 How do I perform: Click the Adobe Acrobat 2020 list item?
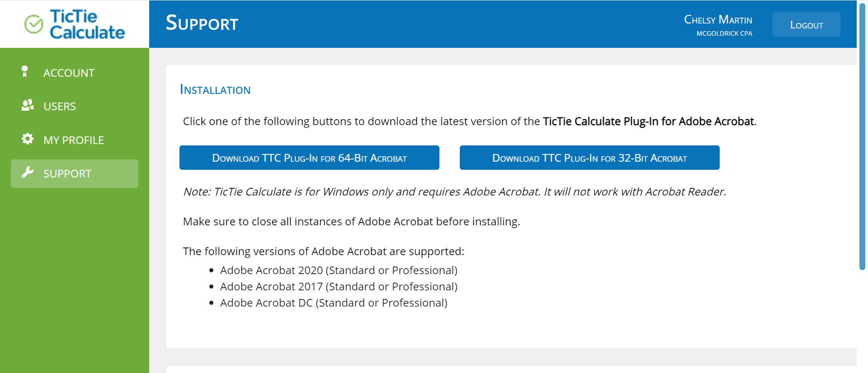click(x=339, y=270)
